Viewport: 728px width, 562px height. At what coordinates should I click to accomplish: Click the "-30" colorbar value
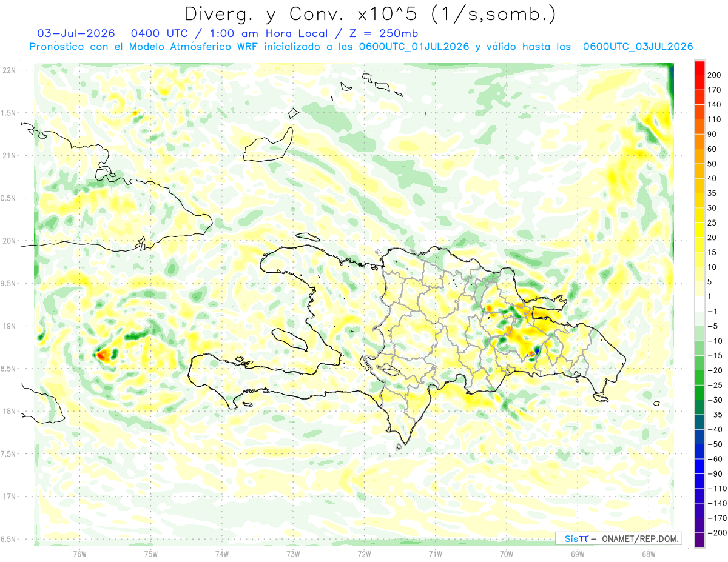[716, 400]
